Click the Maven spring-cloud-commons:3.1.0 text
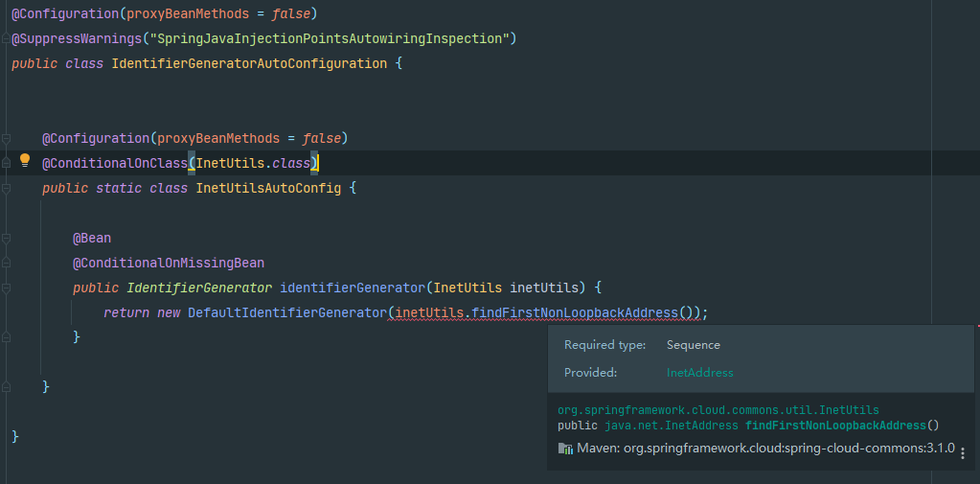The width and height of the screenshot is (980, 484). pos(765,448)
